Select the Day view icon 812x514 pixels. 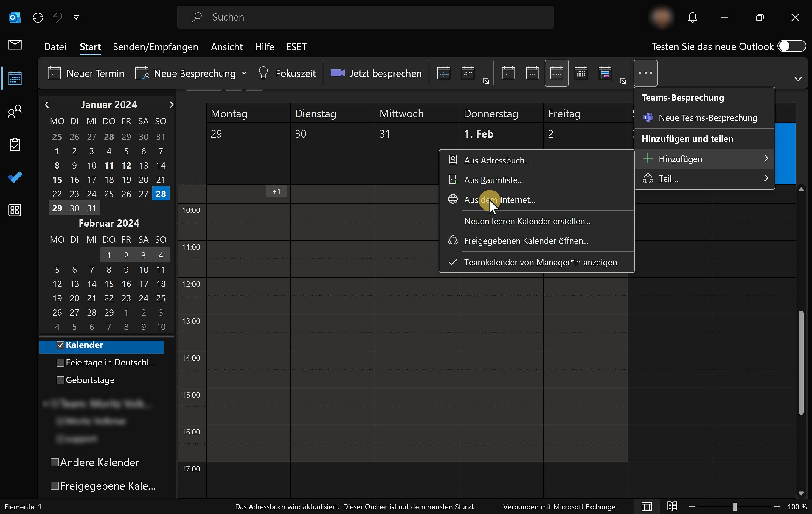[x=508, y=73]
